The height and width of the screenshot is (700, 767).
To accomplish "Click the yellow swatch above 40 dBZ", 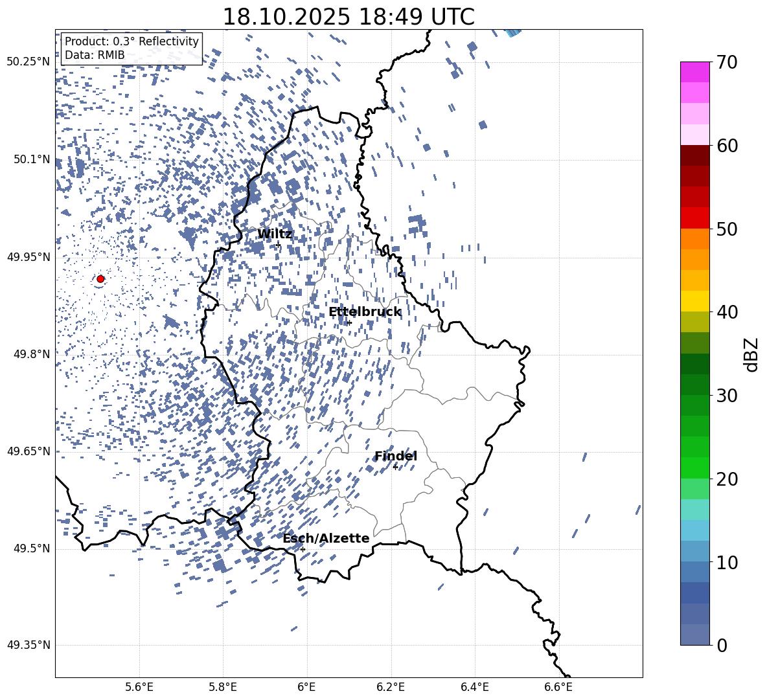I will 694,301.
